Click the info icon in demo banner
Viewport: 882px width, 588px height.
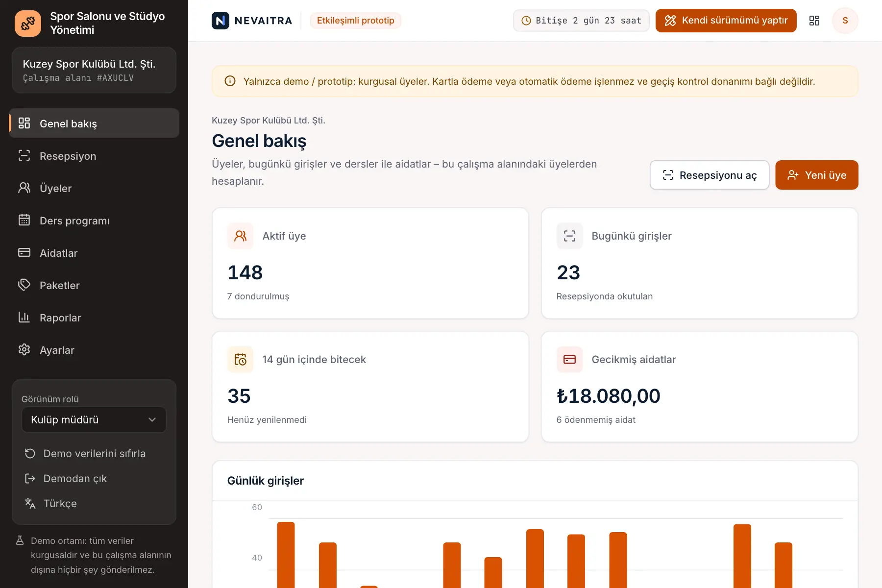pos(230,81)
